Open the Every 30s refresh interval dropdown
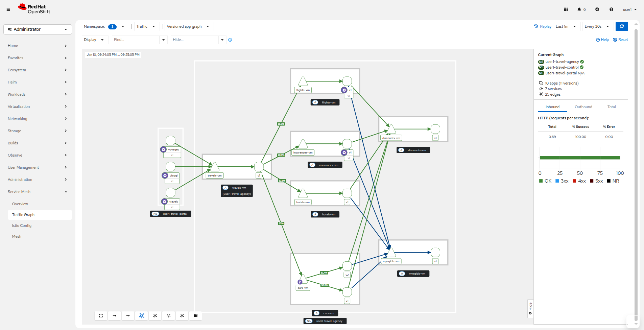This screenshot has width=644, height=330. tap(597, 26)
